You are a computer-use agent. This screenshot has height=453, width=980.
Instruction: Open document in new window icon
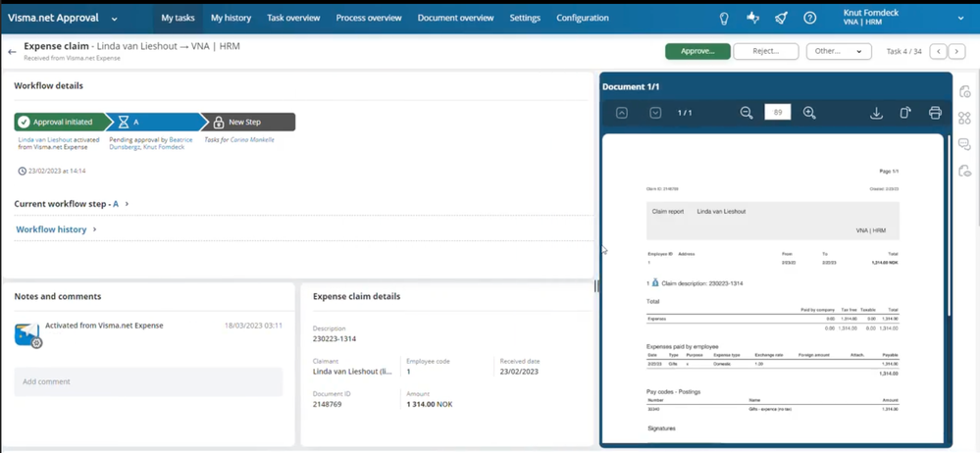pyautogui.click(x=905, y=113)
